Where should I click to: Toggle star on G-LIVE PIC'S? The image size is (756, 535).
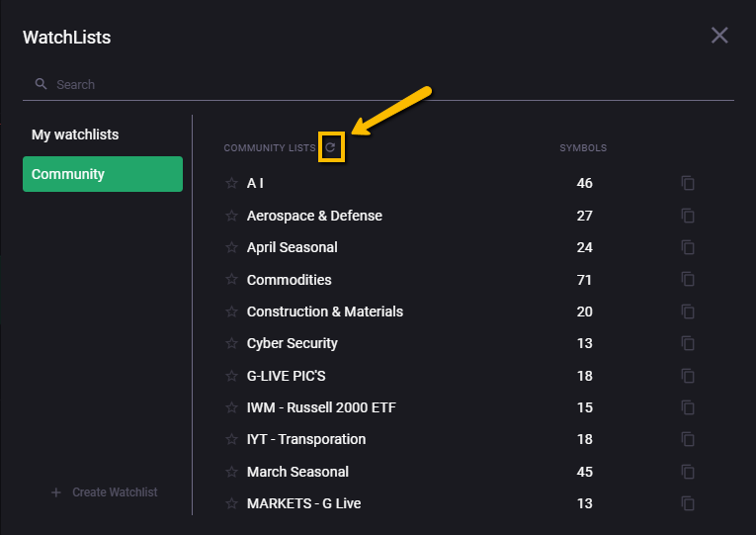(x=232, y=376)
